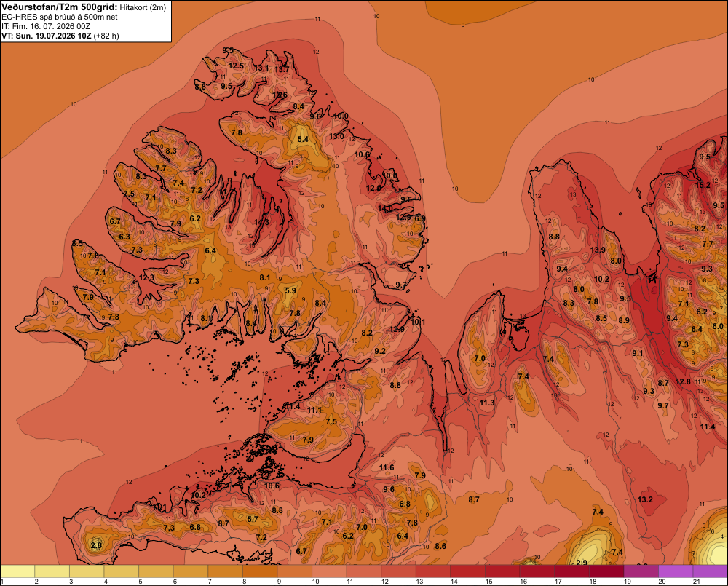Viewport: 728px width, 586px height.
Task: Click the 14.3 temperature value
Action: tap(261, 223)
